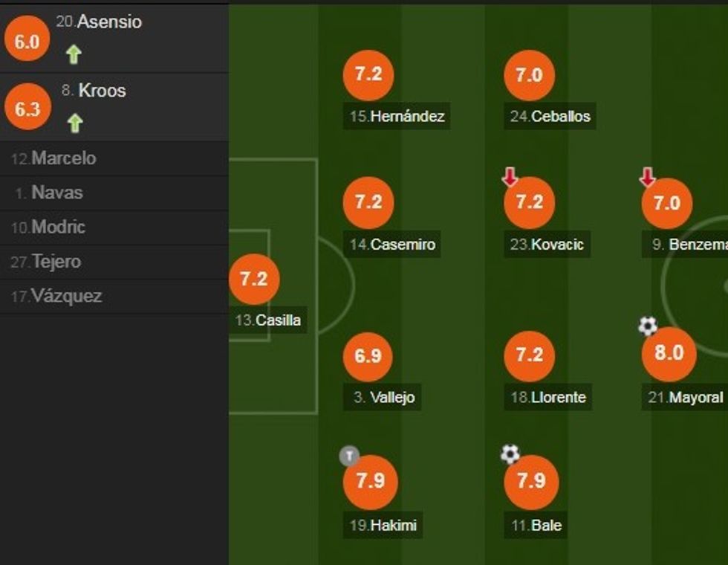Click the gray badge icon above Hakimi
Screen dimensions: 728x565
(x=349, y=455)
